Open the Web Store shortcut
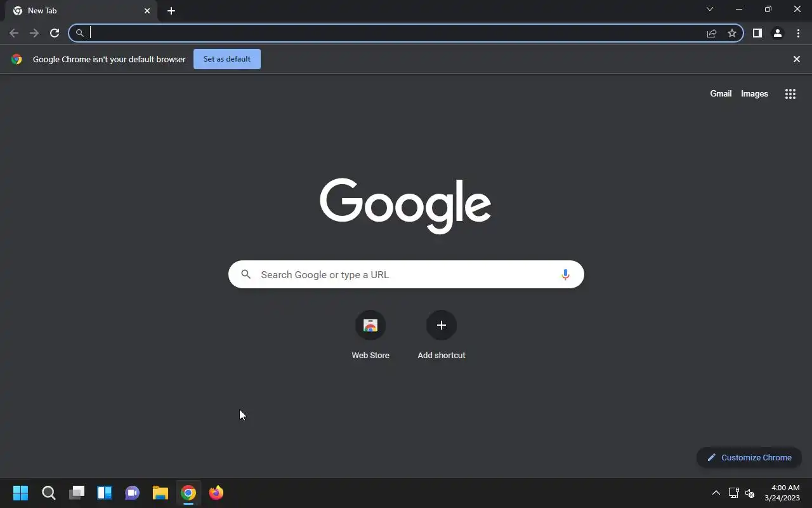 (370, 336)
